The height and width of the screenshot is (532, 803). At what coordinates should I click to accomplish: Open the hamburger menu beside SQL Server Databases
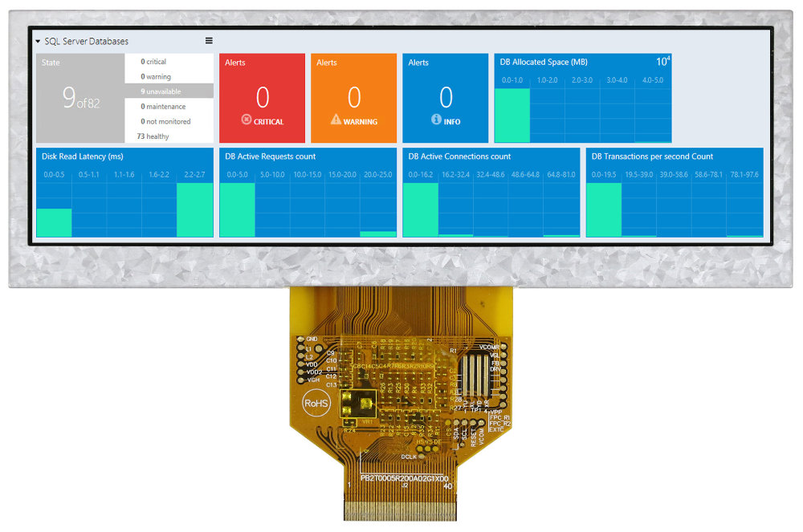coord(209,41)
